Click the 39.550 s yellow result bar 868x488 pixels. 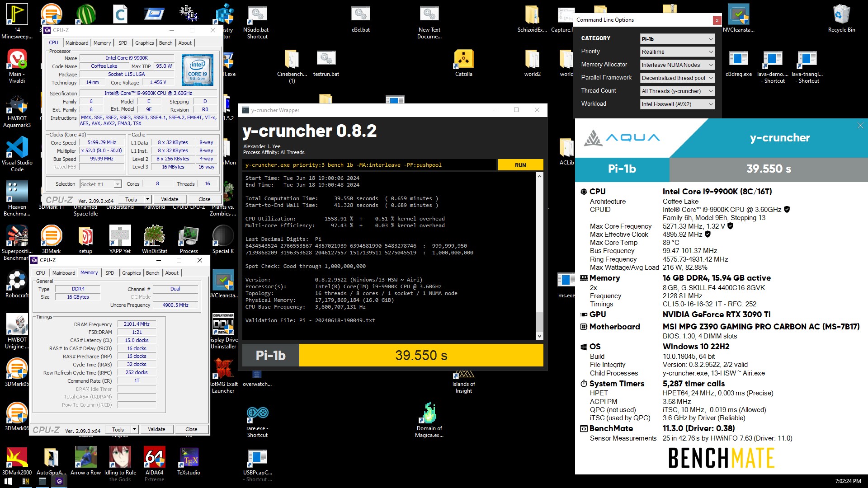421,356
